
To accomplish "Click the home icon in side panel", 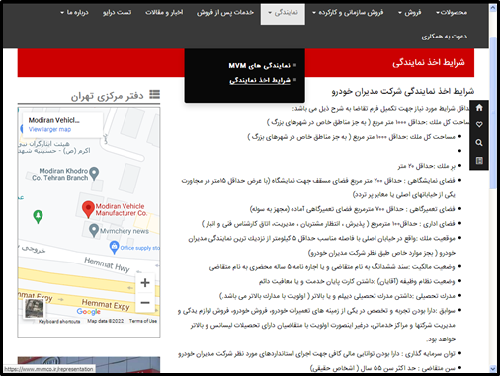I will (x=479, y=108).
